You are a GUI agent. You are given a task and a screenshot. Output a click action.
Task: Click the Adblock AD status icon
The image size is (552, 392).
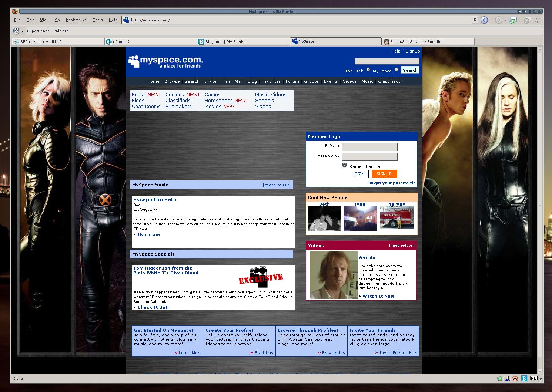[533, 378]
